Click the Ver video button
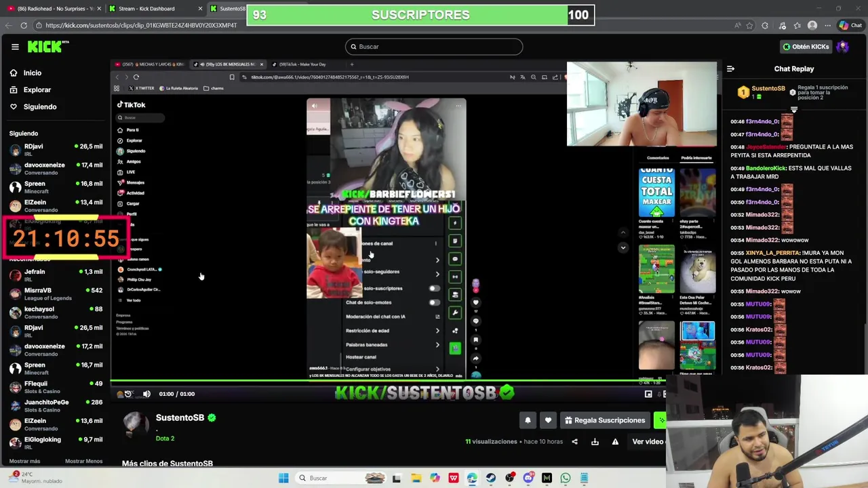This screenshot has width=868, height=488. coord(648,442)
